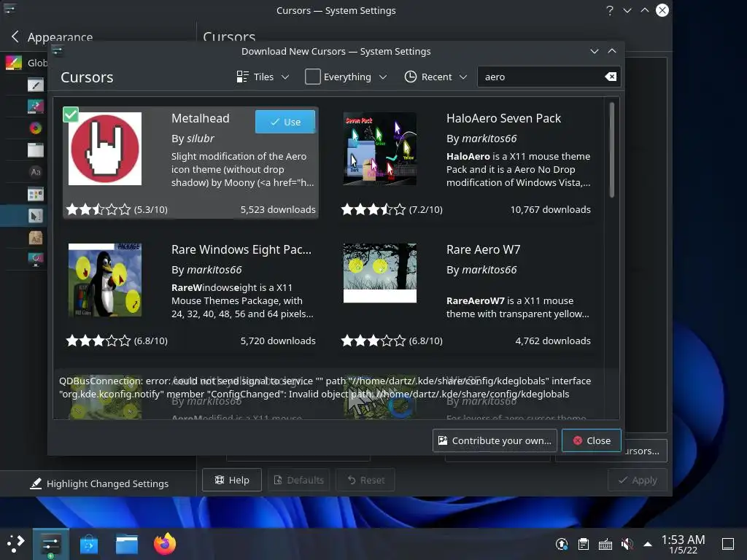This screenshot has height=560, width=747.
Task: Click the Contribute your own button
Action: [495, 440]
